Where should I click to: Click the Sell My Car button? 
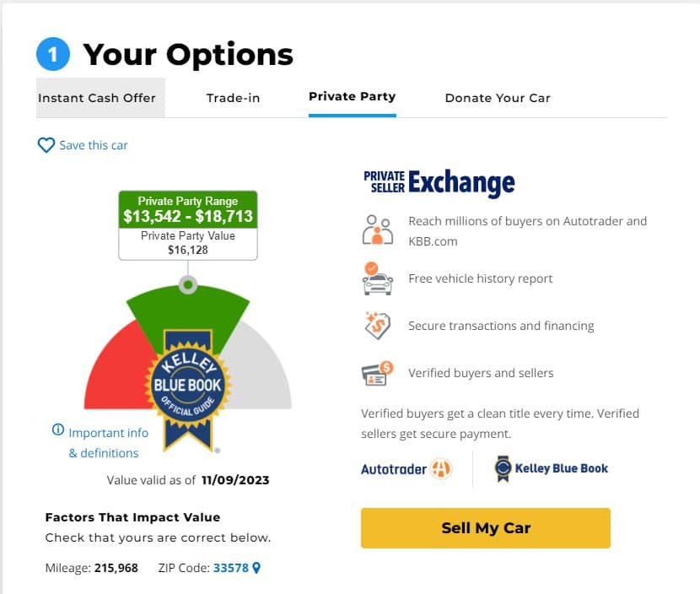click(486, 528)
